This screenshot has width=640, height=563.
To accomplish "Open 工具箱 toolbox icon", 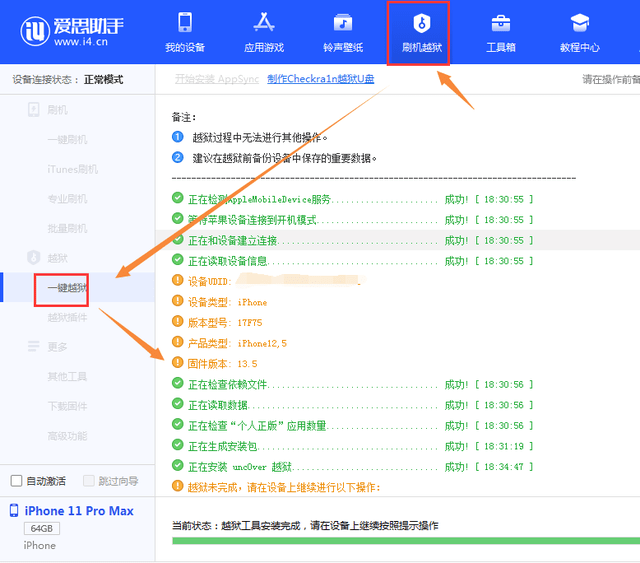I will [x=501, y=23].
